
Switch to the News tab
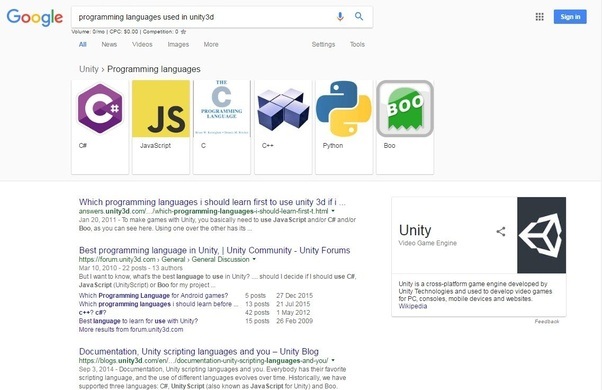point(109,45)
